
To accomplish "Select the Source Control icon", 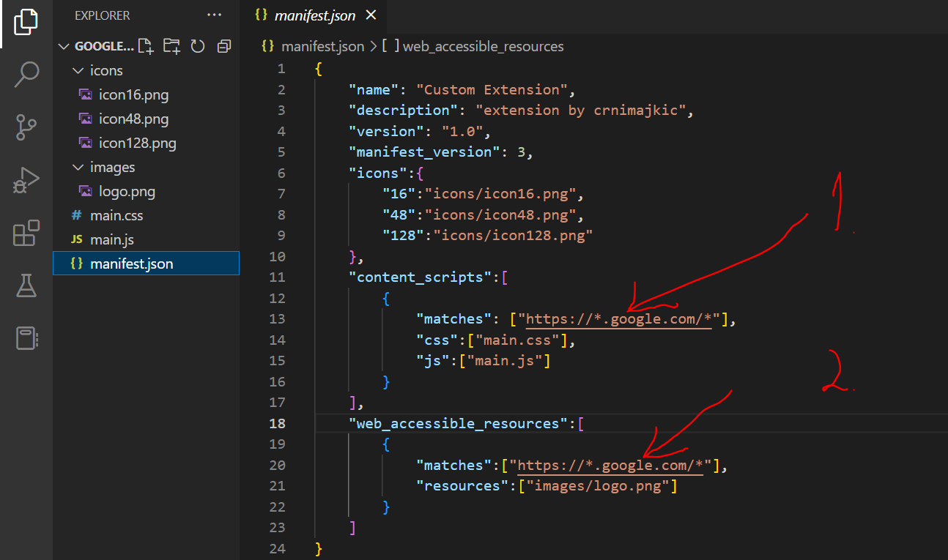I will 26,127.
